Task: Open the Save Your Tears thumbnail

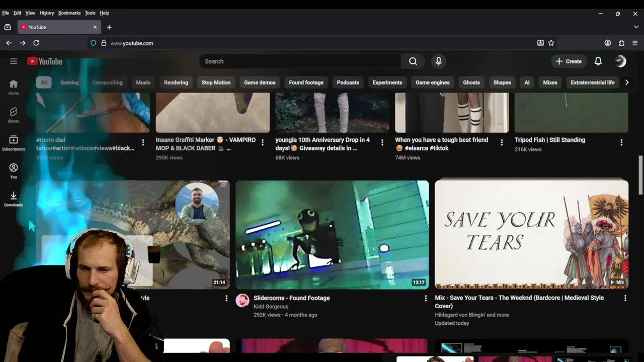Action: 531,235
